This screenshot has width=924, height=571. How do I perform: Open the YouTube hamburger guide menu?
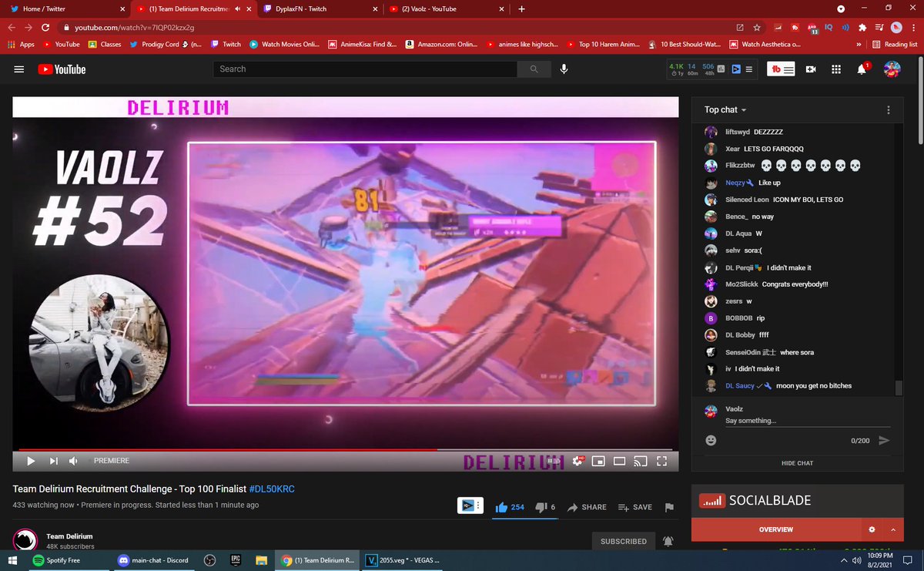pyautogui.click(x=18, y=69)
